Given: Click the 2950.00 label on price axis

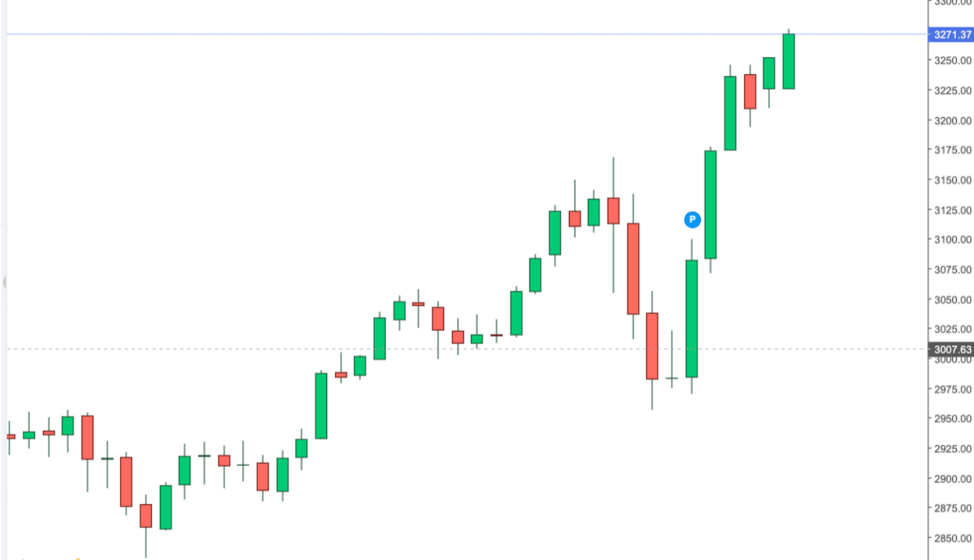Looking at the screenshot, I should (951, 419).
